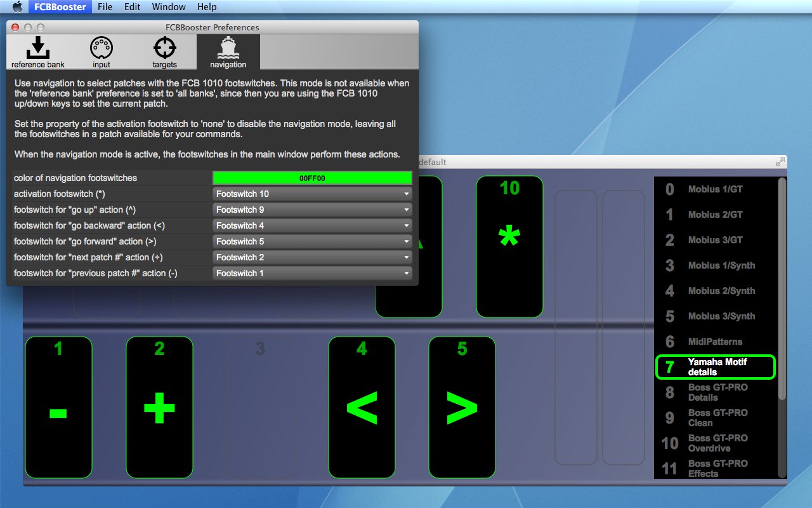Open the reference bank preferences pane
Image resolution: width=812 pixels, height=508 pixels.
click(x=38, y=52)
